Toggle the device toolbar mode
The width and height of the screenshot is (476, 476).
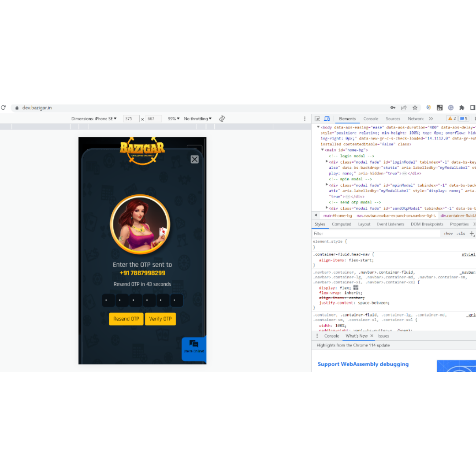(327, 119)
